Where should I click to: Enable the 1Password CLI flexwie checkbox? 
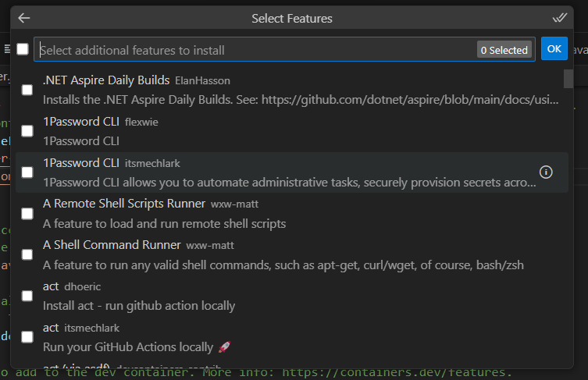point(27,131)
